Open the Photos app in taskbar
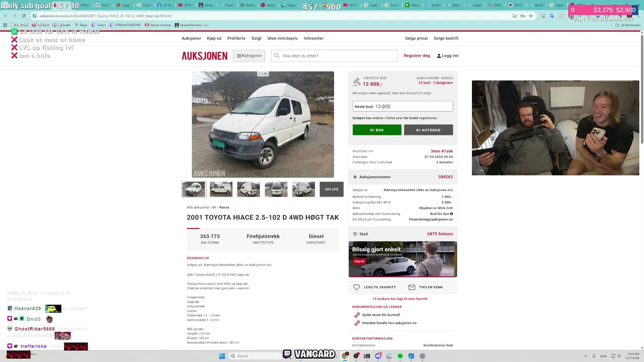The width and height of the screenshot is (644, 362). click(x=411, y=356)
